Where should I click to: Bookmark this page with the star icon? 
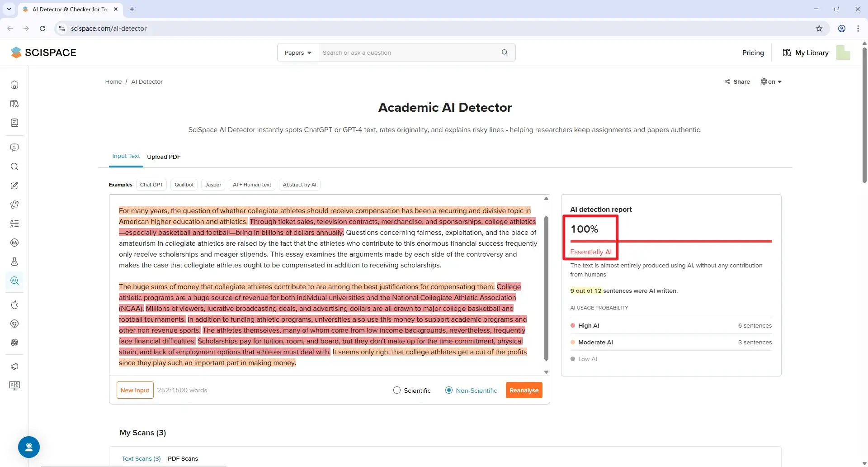819,29
